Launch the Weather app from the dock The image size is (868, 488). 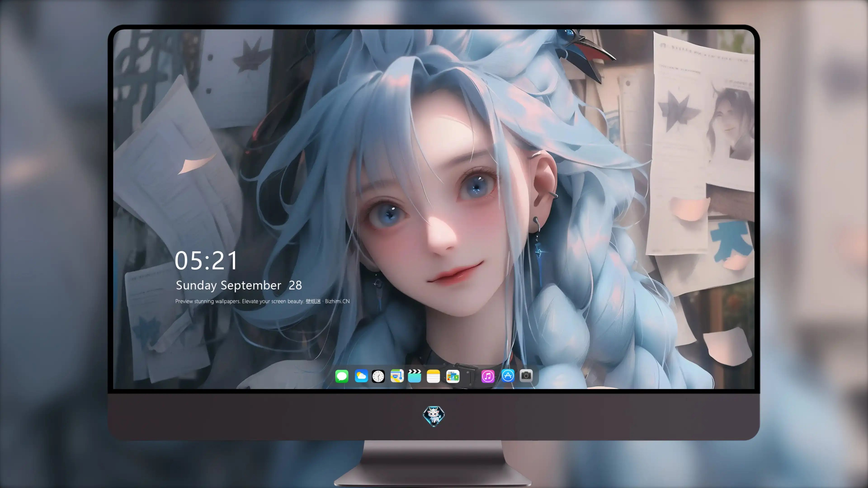361,376
